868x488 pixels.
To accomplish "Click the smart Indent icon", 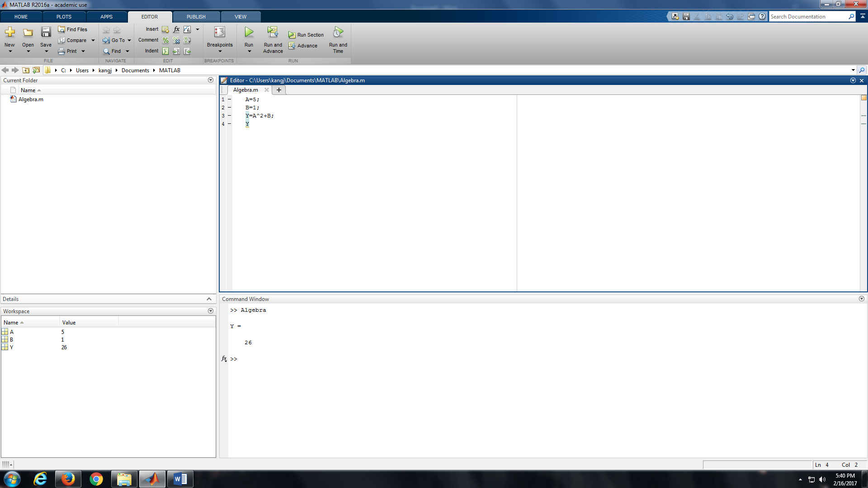I will click(165, 51).
